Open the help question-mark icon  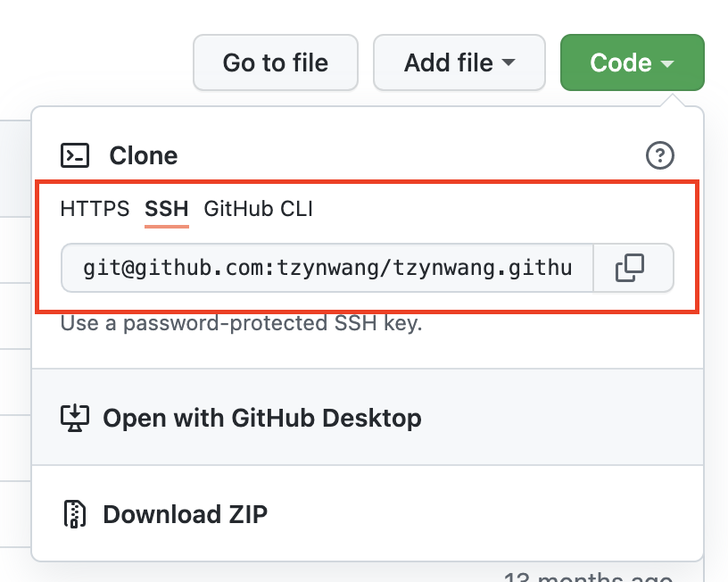coord(659,154)
